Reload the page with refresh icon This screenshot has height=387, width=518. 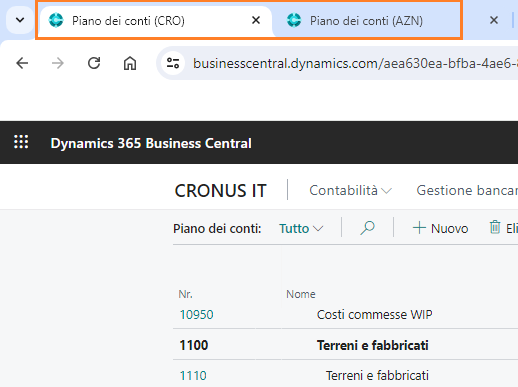tap(94, 63)
